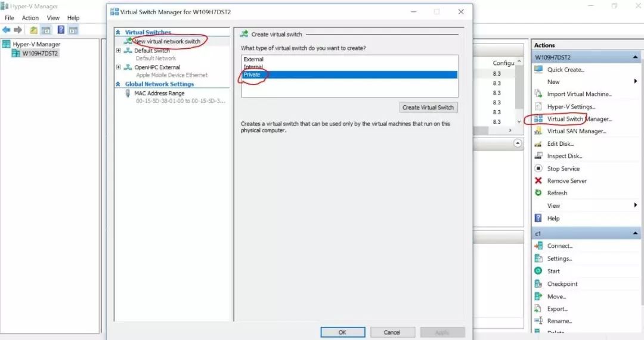Click the Import Virtual Machine icon

click(x=538, y=93)
